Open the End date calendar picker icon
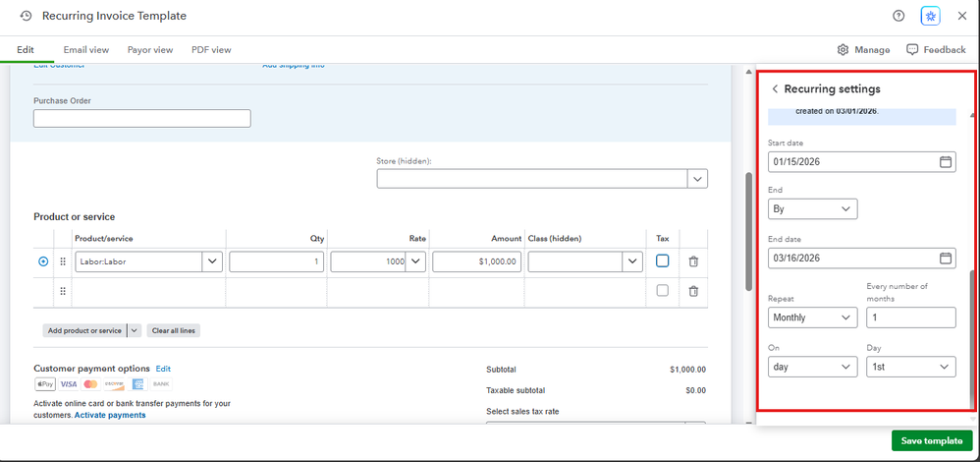The width and height of the screenshot is (980, 462). pos(945,259)
